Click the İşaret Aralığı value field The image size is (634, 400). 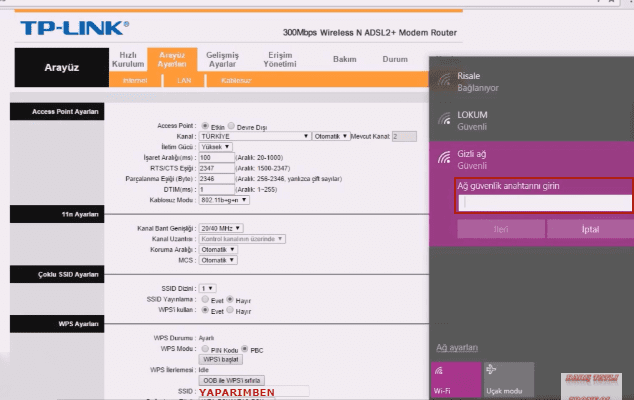point(216,157)
